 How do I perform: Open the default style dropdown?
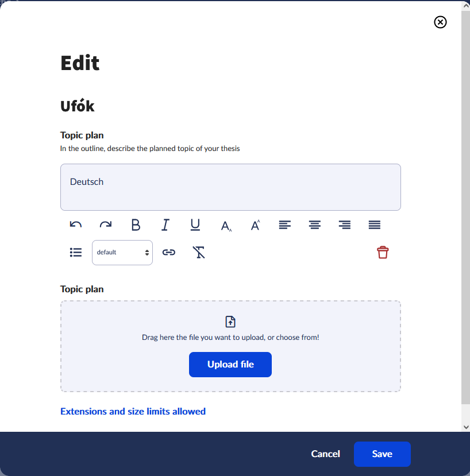pos(122,253)
